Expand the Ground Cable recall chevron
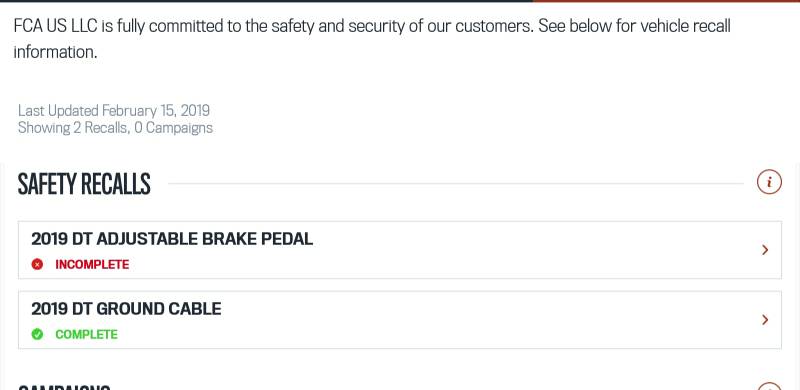The width and height of the screenshot is (800, 390). coord(765,320)
